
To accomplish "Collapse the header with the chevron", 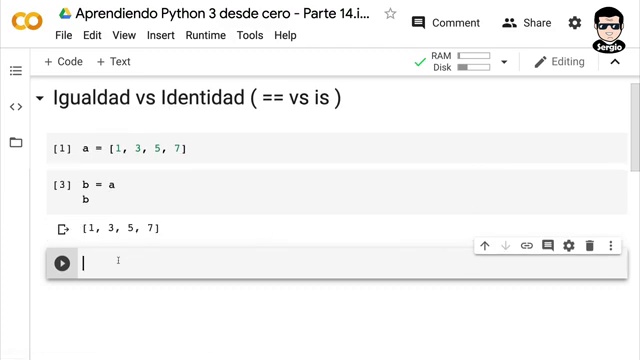I will [615, 62].
